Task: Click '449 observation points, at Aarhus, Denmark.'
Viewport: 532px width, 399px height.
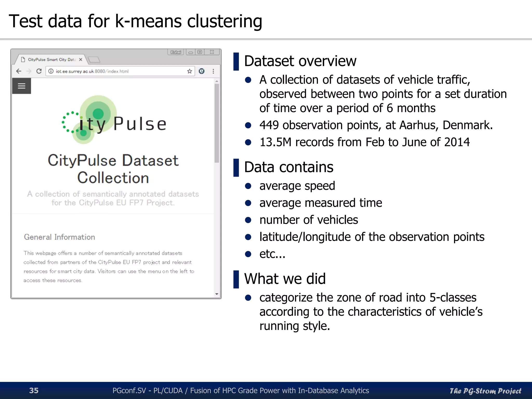Action: tap(376, 125)
